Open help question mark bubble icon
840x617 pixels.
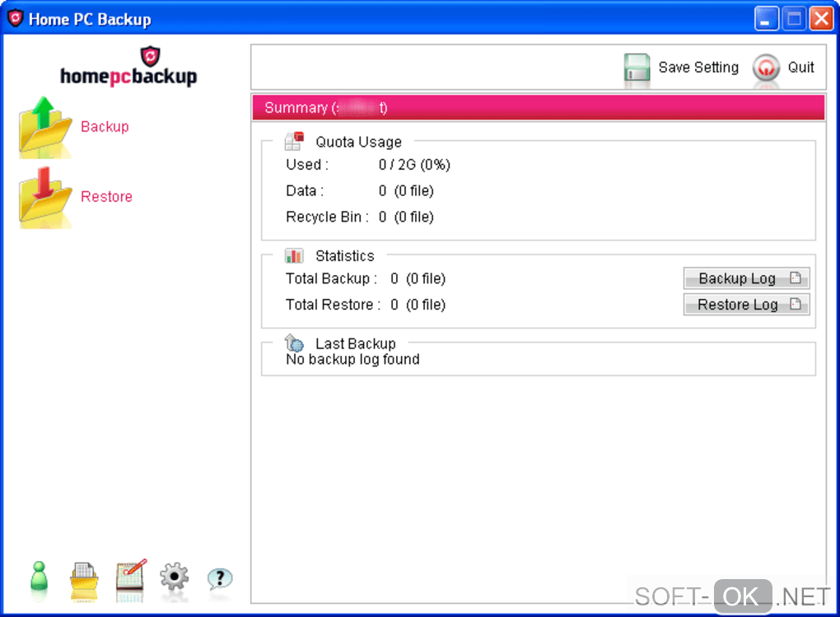point(220,578)
